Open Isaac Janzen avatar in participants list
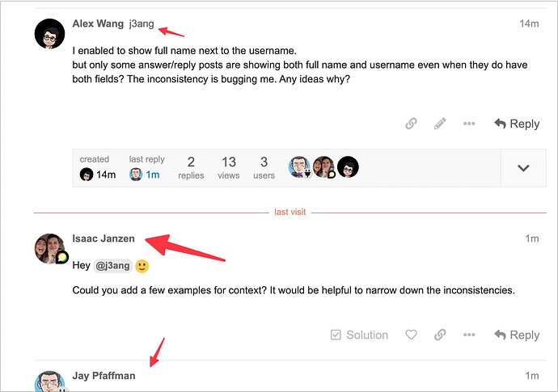Image resolution: width=558 pixels, height=392 pixels. [323, 166]
